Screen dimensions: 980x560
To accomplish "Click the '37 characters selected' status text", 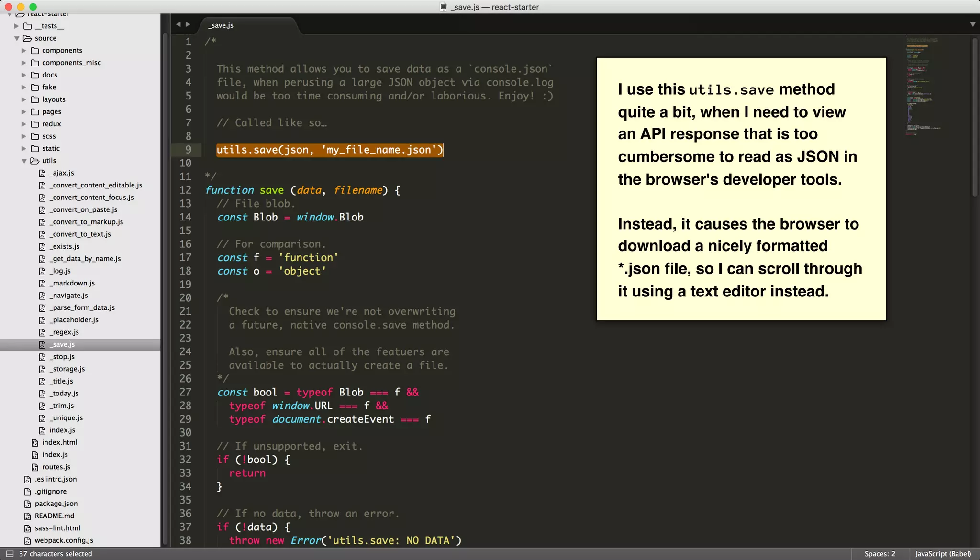I will coord(56,554).
